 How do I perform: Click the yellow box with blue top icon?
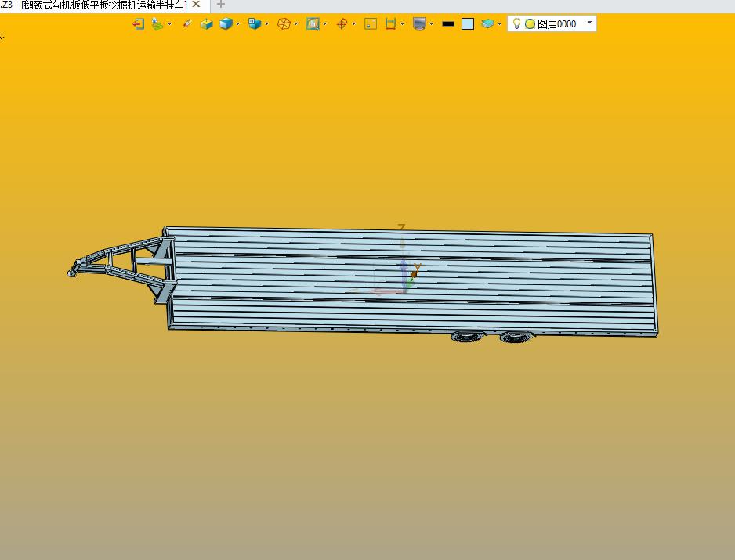pyautogui.click(x=206, y=23)
